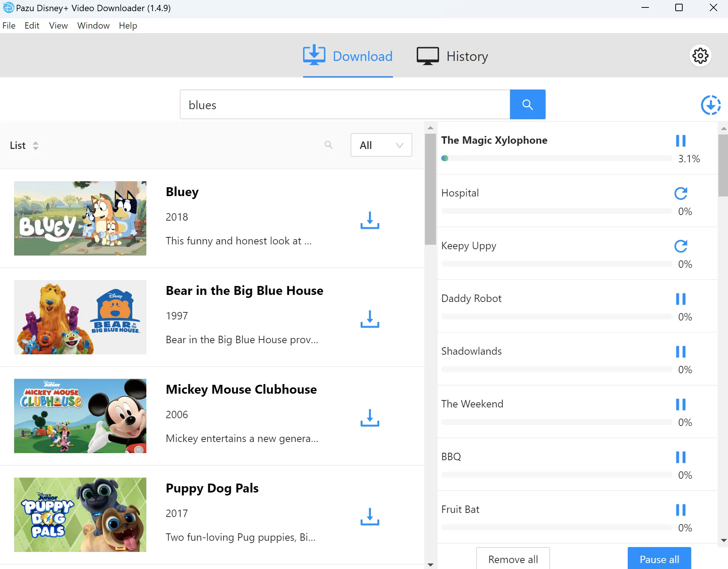728x569 pixels.
Task: Click the Keepy Uppy progress bar
Action: (556, 264)
